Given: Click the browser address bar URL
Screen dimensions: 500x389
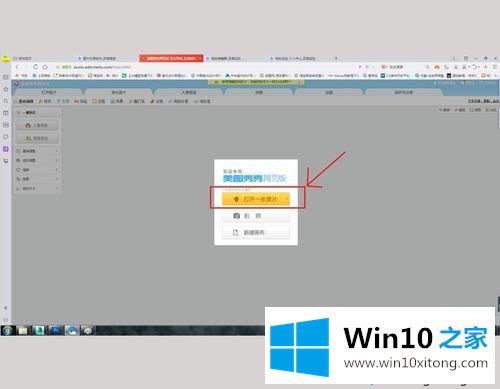Looking at the screenshot, I should click(102, 67).
